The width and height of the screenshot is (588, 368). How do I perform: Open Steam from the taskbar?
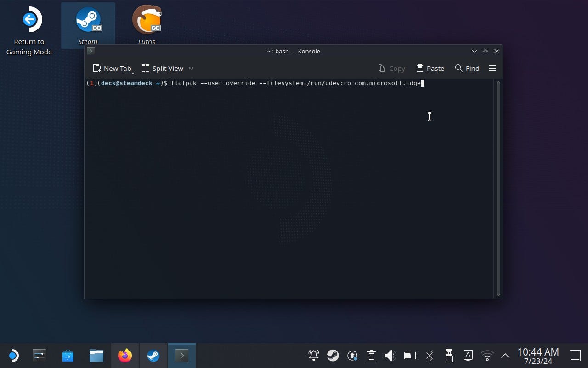point(153,356)
